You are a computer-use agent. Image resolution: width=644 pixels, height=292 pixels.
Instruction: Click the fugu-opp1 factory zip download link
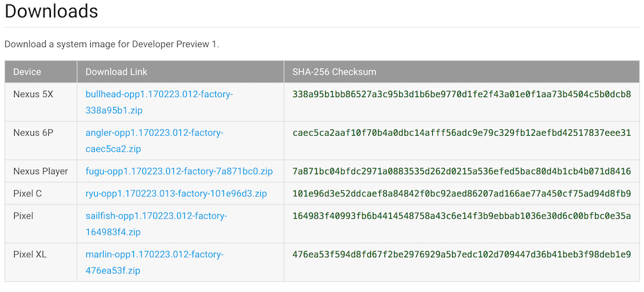[x=179, y=171]
